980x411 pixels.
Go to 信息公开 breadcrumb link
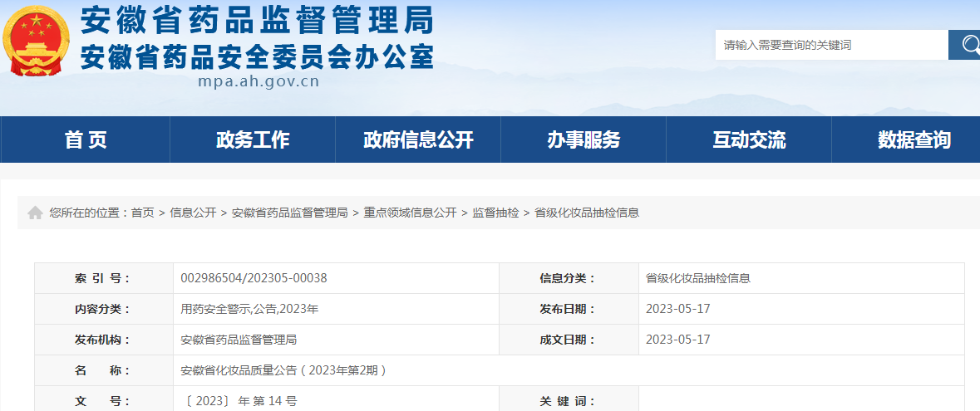pos(193,213)
